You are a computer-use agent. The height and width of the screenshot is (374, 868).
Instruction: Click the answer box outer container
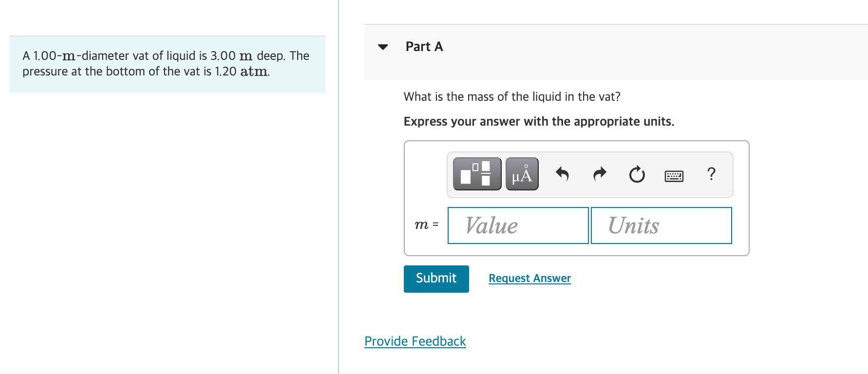576,198
